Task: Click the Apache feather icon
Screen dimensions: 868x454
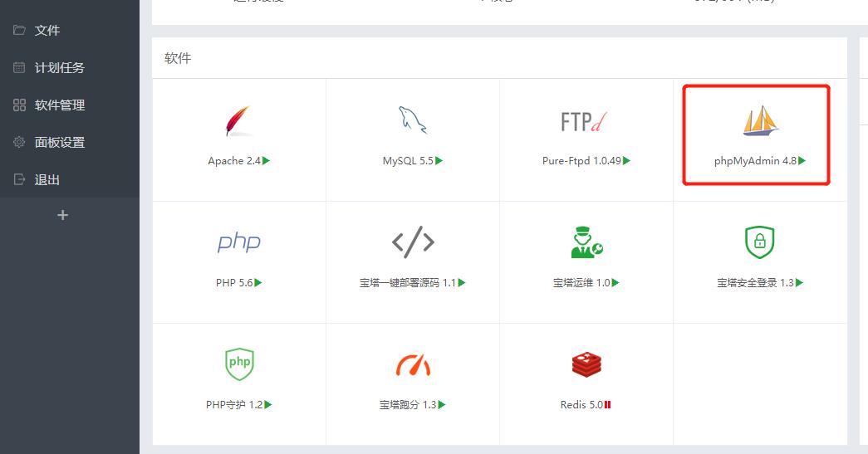Action: 238,121
